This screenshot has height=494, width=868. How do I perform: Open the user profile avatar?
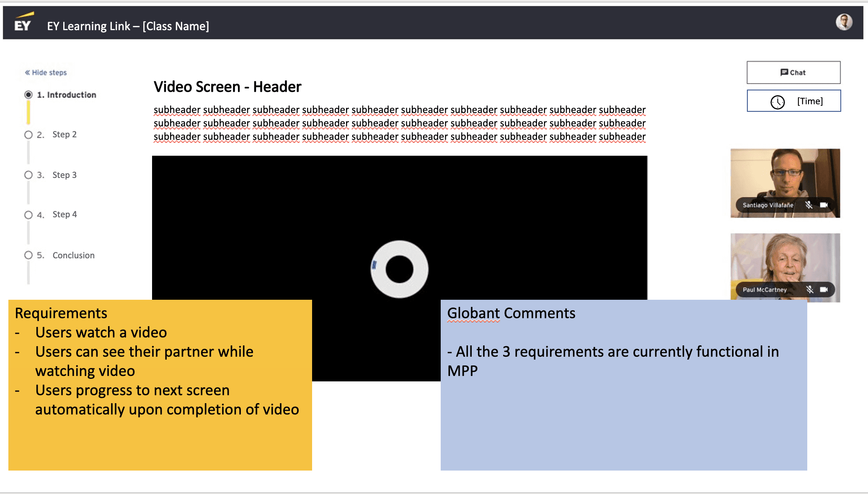point(844,22)
